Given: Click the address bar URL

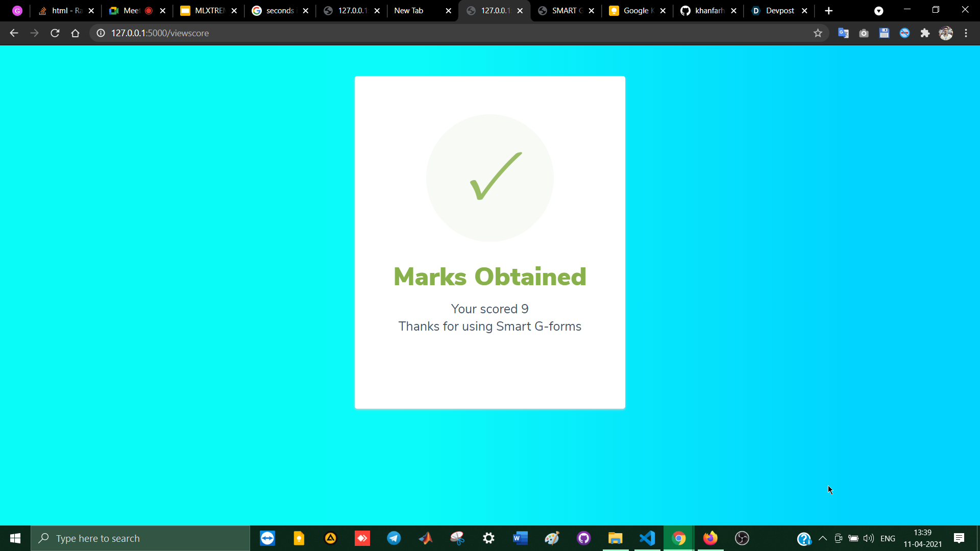Looking at the screenshot, I should 160,33.
